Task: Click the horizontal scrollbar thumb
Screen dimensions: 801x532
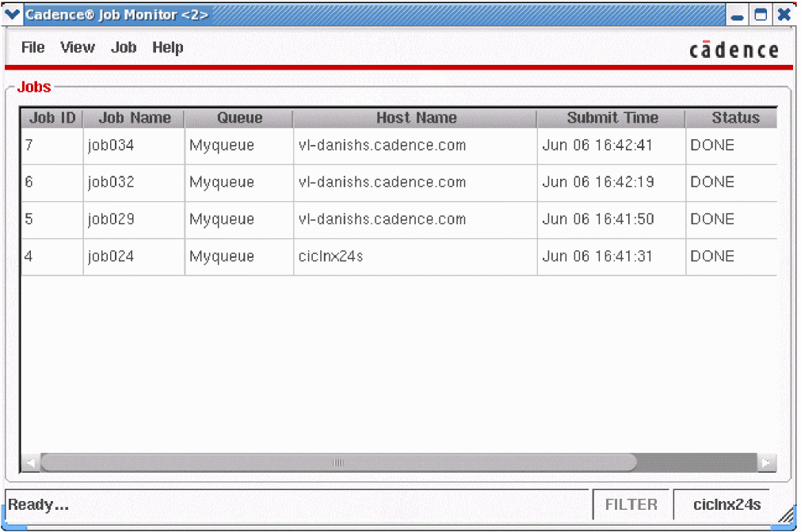Action: pos(338,463)
